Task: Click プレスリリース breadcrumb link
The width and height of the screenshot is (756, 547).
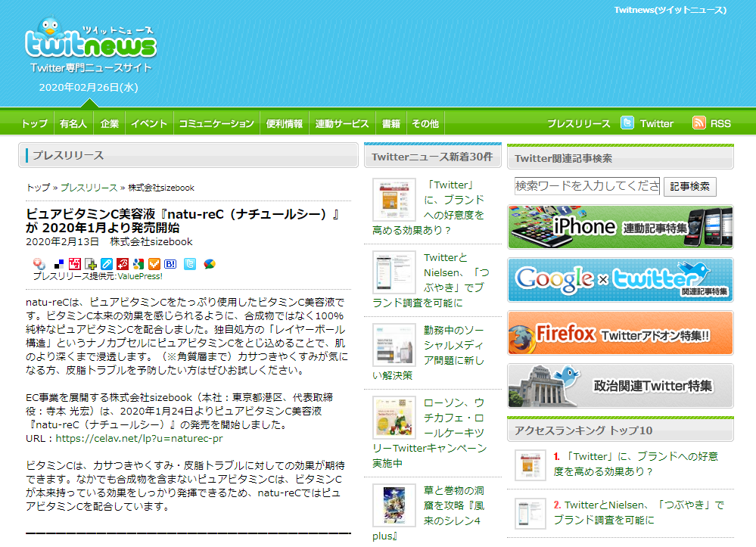Action: coord(89,188)
